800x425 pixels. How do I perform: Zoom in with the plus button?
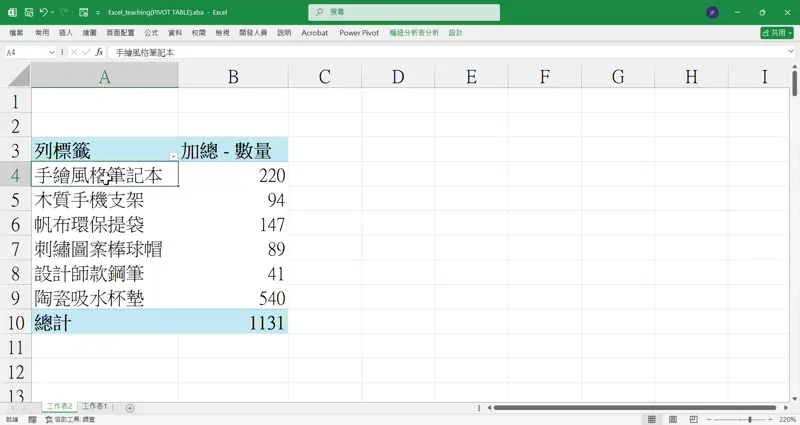[x=770, y=419]
